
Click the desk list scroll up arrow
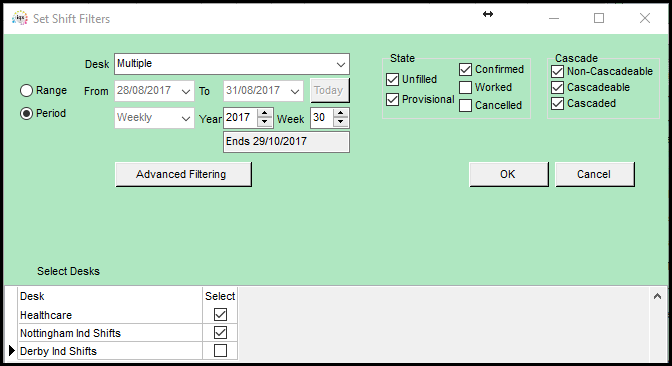click(x=657, y=296)
